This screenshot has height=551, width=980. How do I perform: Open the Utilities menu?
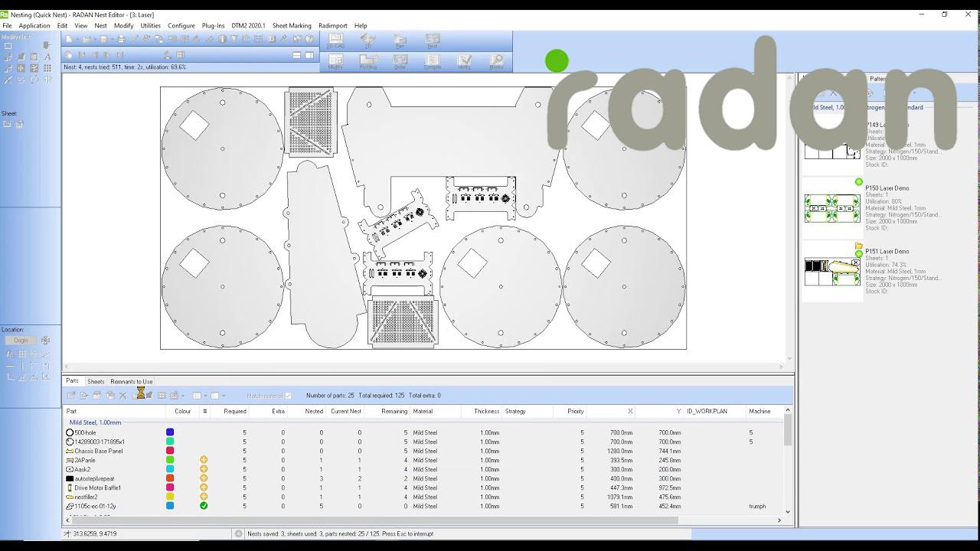point(150,25)
